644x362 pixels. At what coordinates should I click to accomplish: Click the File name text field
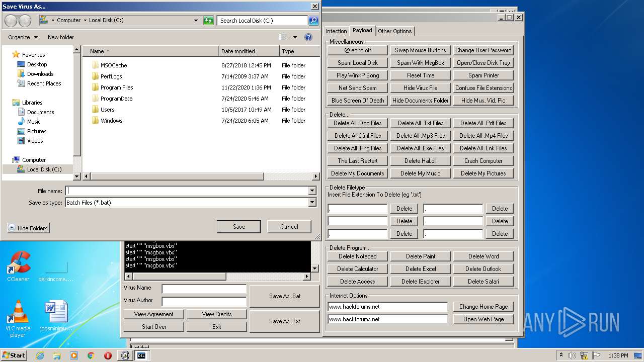(187, 191)
